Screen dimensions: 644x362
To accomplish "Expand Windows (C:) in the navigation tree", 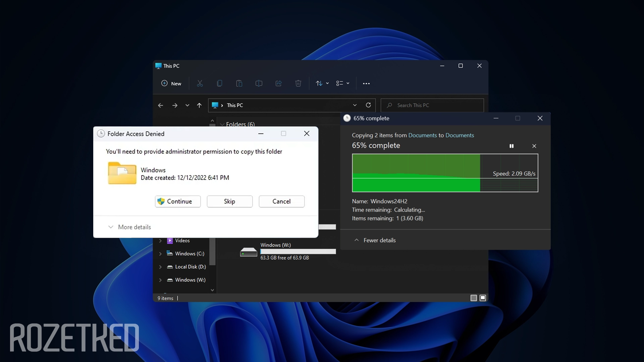I will tap(160, 254).
